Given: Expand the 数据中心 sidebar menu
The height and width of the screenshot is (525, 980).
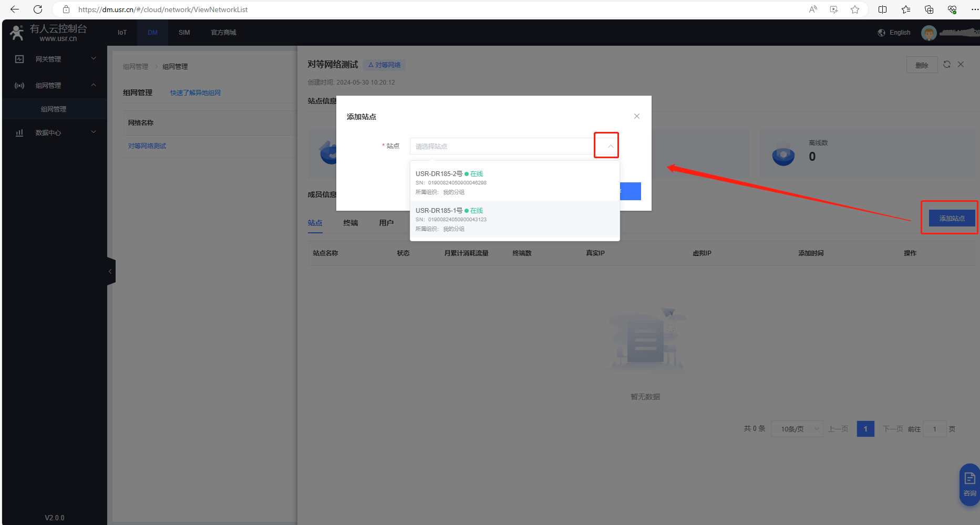Looking at the screenshot, I should 55,132.
